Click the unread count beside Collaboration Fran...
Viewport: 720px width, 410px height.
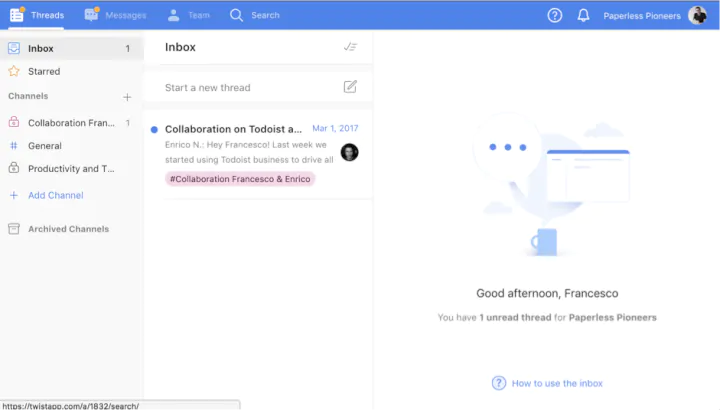point(128,123)
